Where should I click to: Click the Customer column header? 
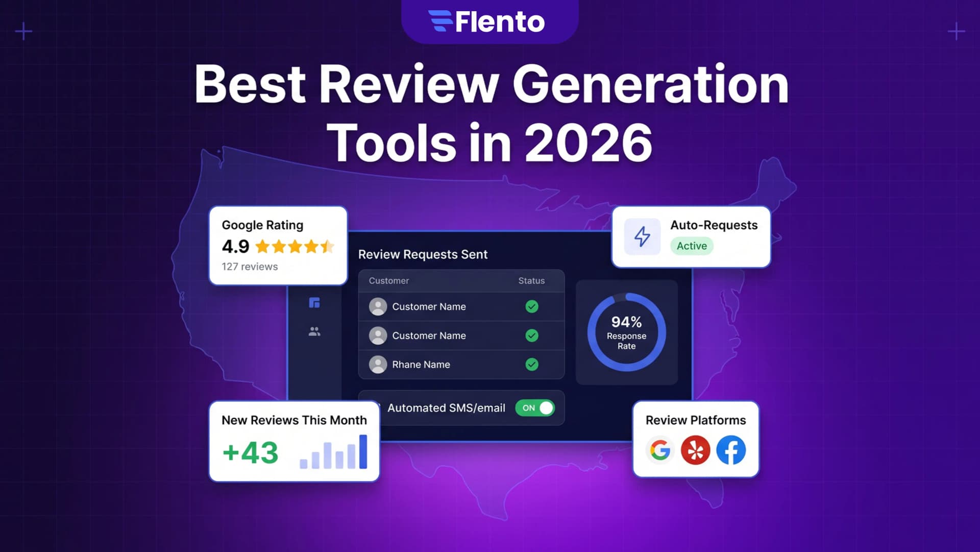[389, 281]
